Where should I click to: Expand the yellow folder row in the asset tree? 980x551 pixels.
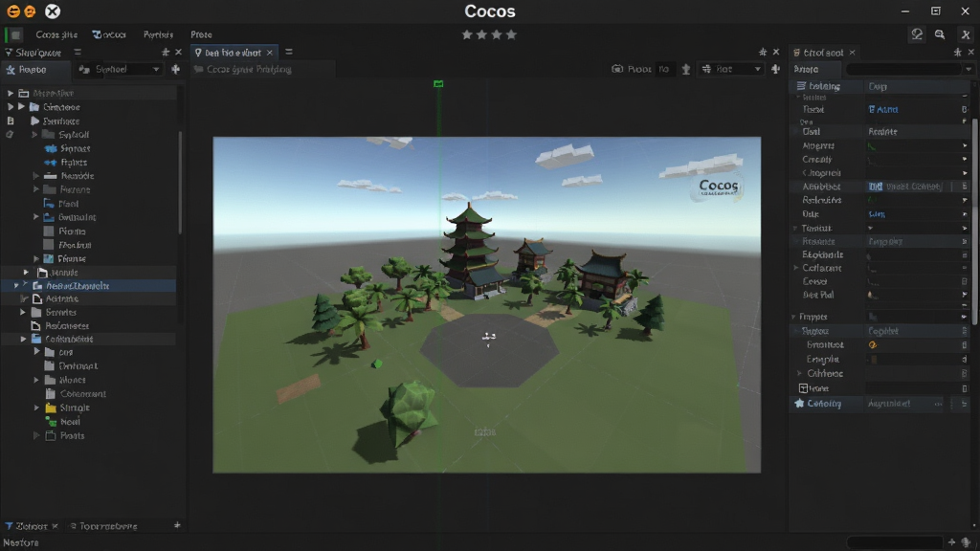[37, 408]
